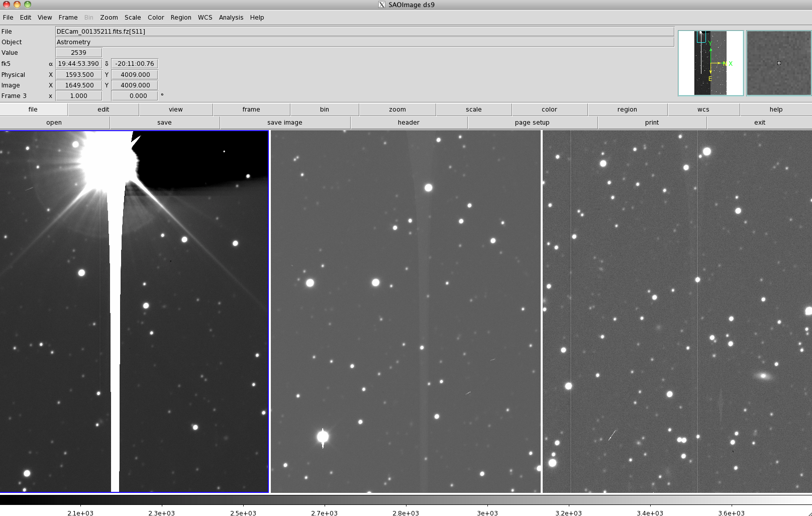Click the galaxy in the right frame
This screenshot has height=516, width=812.
point(763,375)
